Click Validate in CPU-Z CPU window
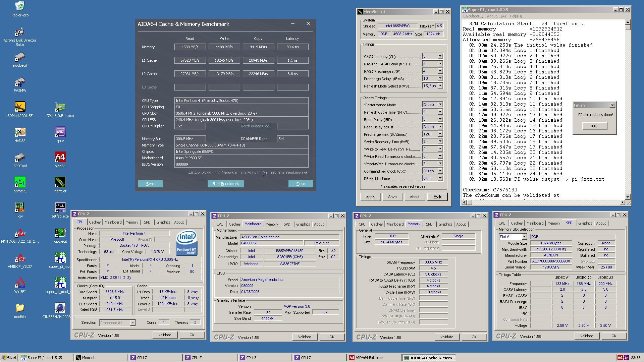 tap(165, 335)
